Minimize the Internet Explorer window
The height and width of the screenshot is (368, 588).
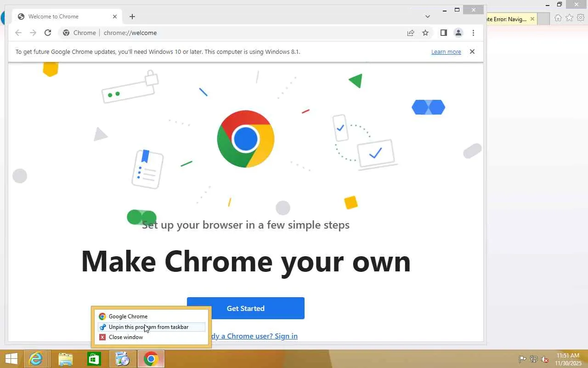click(x=547, y=5)
